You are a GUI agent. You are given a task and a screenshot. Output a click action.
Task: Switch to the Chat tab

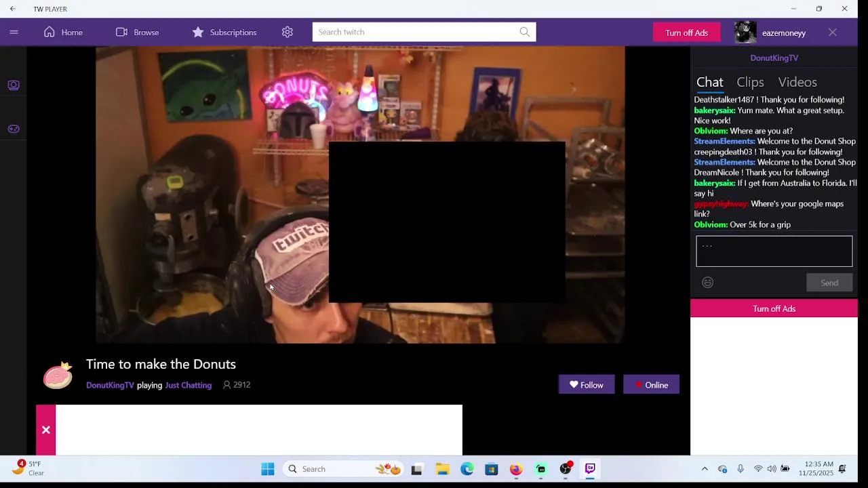(709, 82)
